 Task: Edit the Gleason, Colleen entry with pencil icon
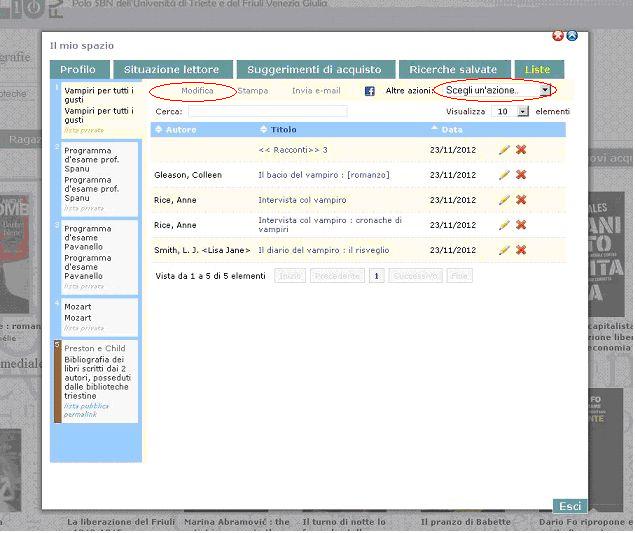point(504,175)
